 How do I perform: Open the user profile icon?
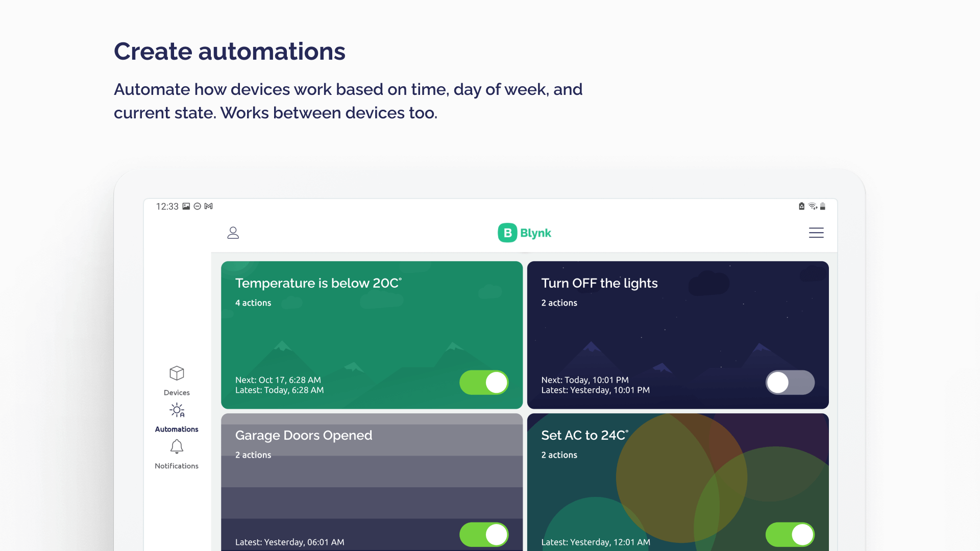(233, 233)
